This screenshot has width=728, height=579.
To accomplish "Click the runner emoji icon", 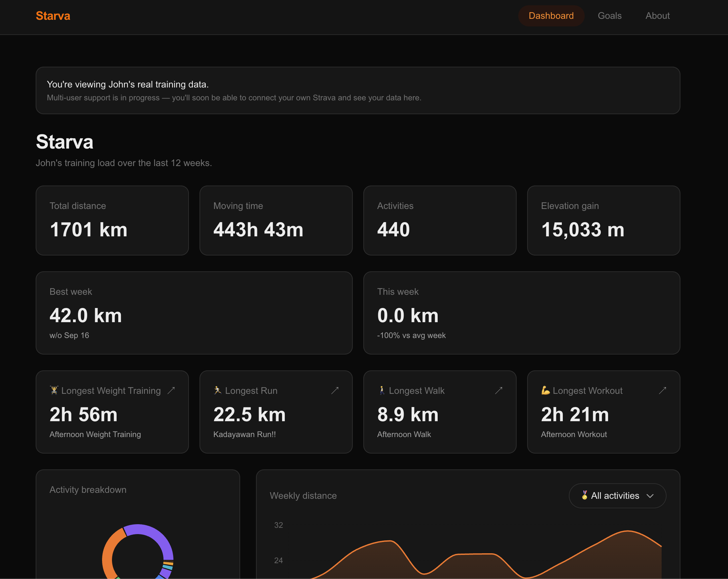I will coord(218,391).
